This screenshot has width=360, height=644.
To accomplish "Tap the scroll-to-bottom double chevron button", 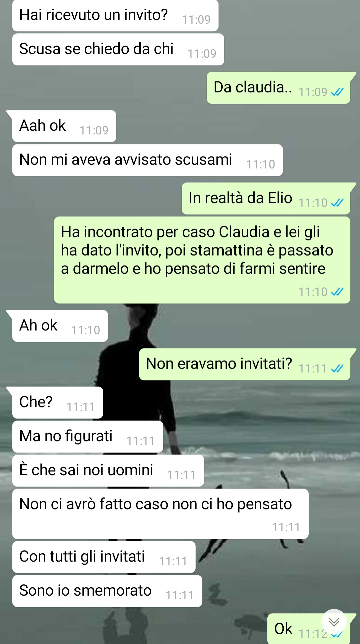I will tap(334, 622).
